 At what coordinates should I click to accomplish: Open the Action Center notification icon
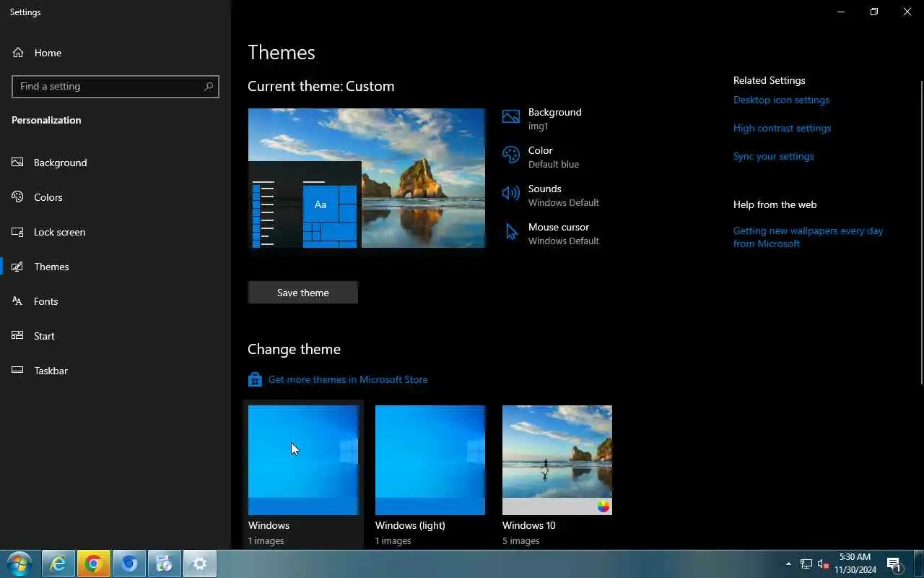coord(894,564)
